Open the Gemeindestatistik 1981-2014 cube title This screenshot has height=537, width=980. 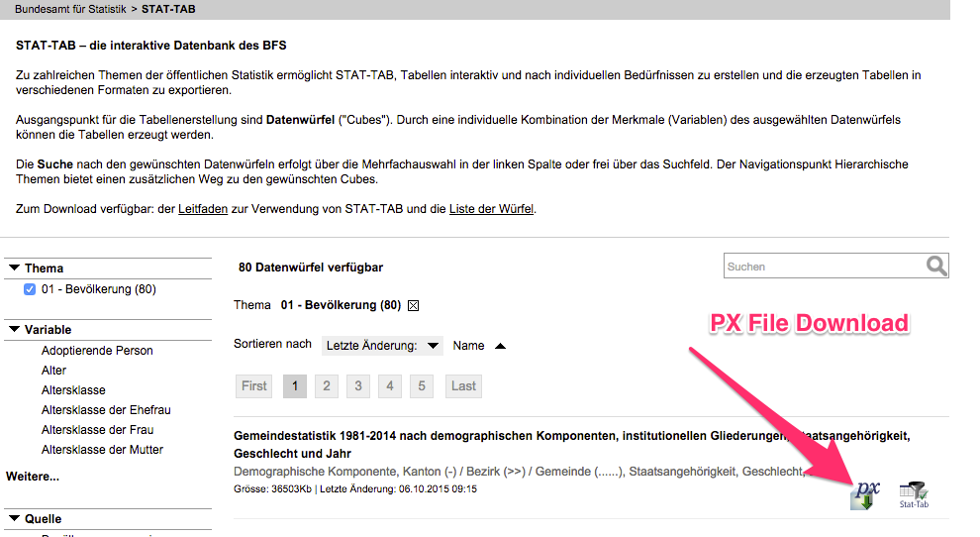click(572, 445)
